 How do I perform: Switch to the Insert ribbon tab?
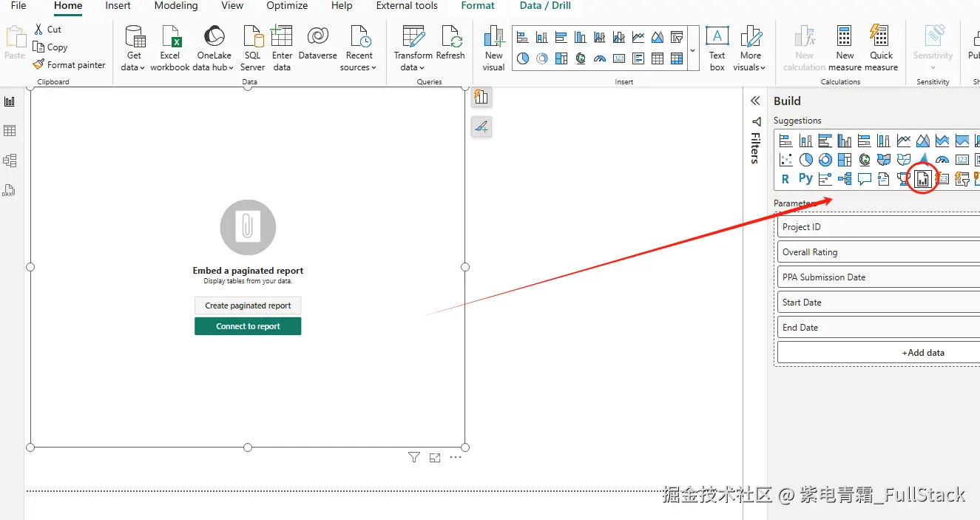118,6
